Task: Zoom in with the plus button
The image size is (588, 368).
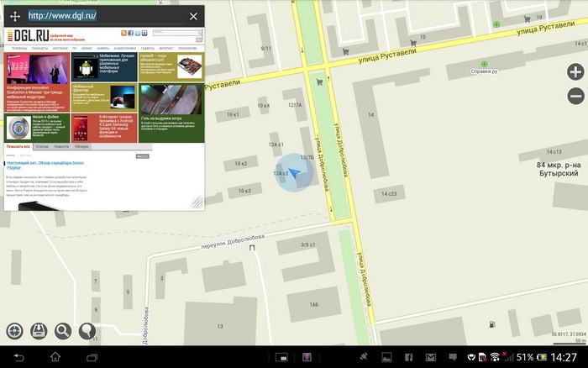Action: click(x=575, y=72)
